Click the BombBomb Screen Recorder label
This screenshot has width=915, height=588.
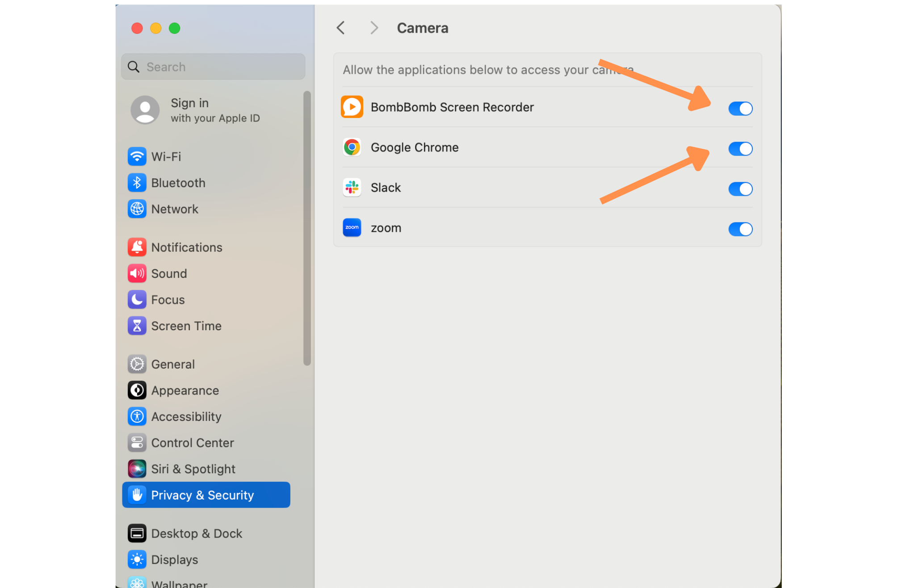point(452,107)
